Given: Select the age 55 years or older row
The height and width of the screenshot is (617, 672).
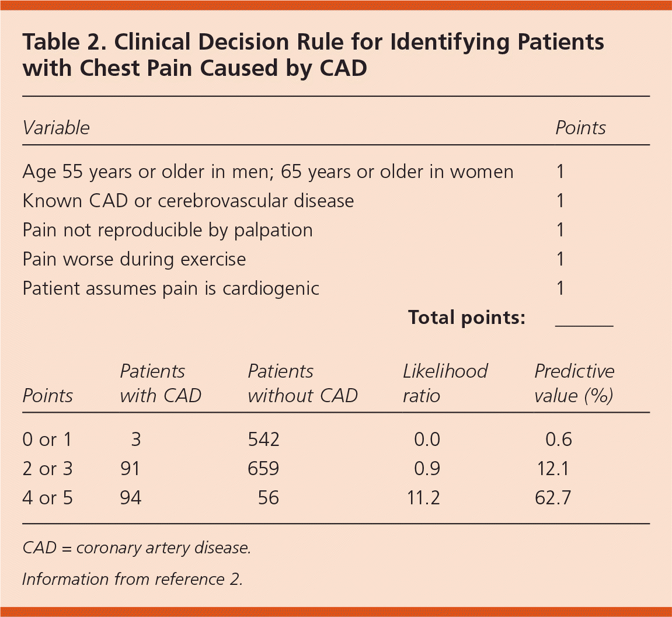Looking at the screenshot, I should click(x=268, y=172).
